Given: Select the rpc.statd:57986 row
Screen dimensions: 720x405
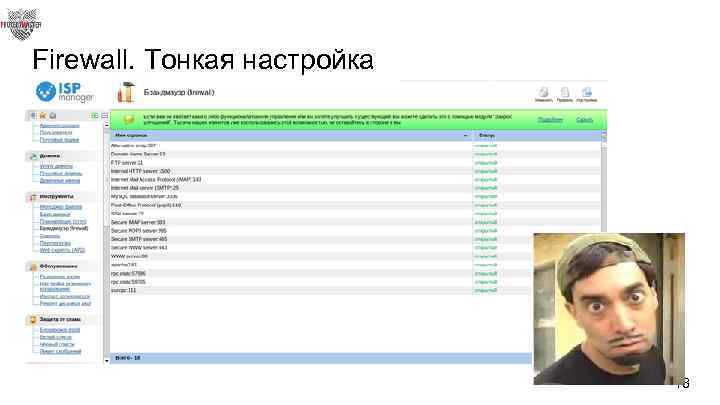Looking at the screenshot, I should click(x=321, y=274).
